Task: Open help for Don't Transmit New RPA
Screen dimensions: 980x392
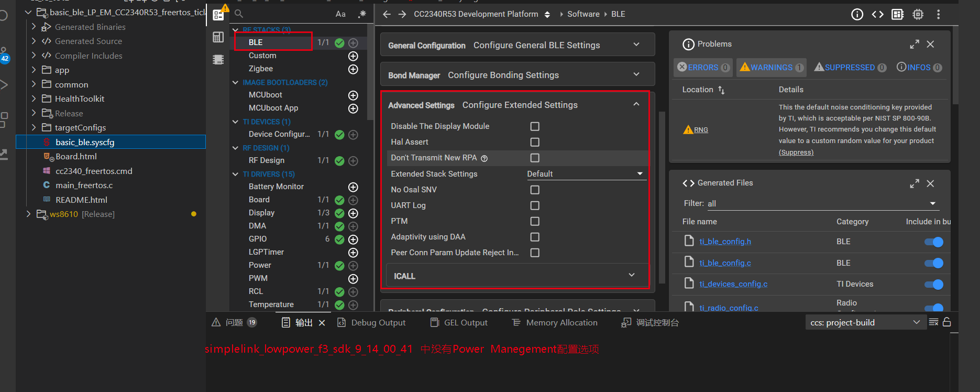Action: (485, 158)
